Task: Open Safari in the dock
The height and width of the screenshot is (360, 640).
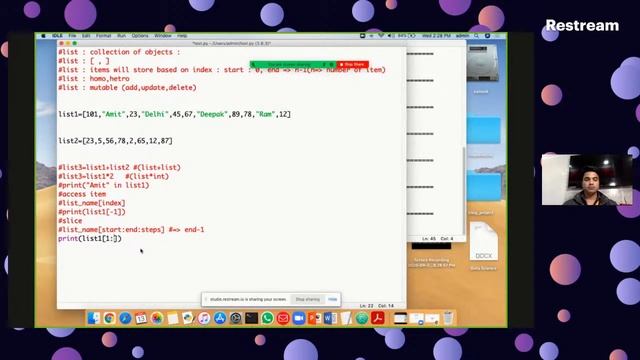Action: [125, 318]
